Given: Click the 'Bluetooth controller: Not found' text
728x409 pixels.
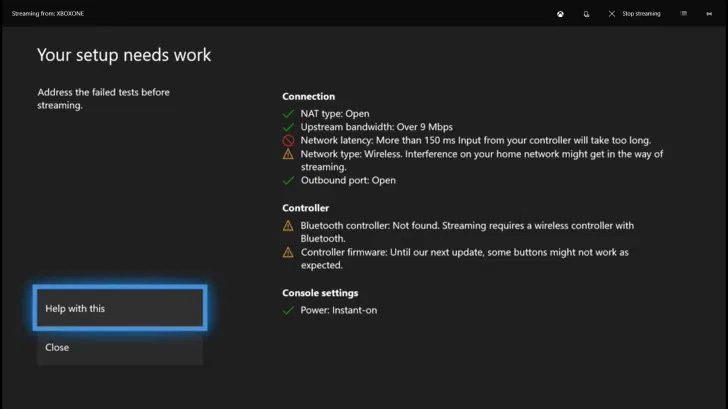Looking at the screenshot, I should (467, 232).
